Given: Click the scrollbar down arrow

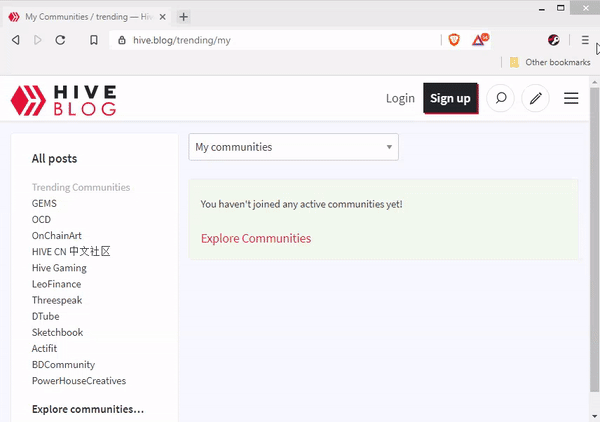Looking at the screenshot, I should click(595, 416).
